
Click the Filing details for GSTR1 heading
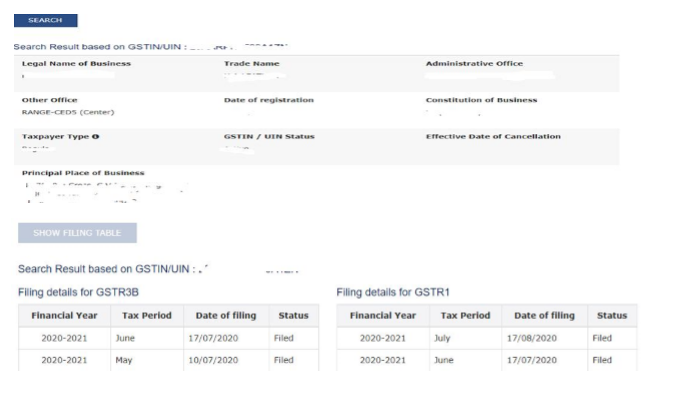click(393, 292)
